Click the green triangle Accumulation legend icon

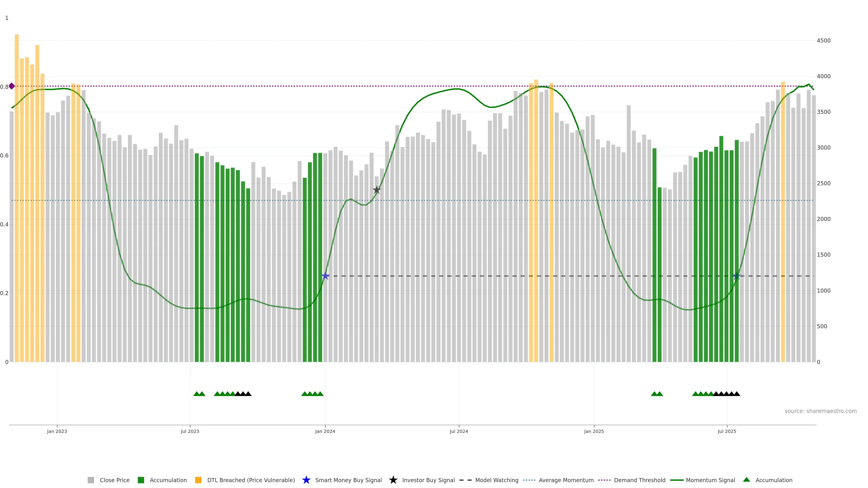[746, 480]
